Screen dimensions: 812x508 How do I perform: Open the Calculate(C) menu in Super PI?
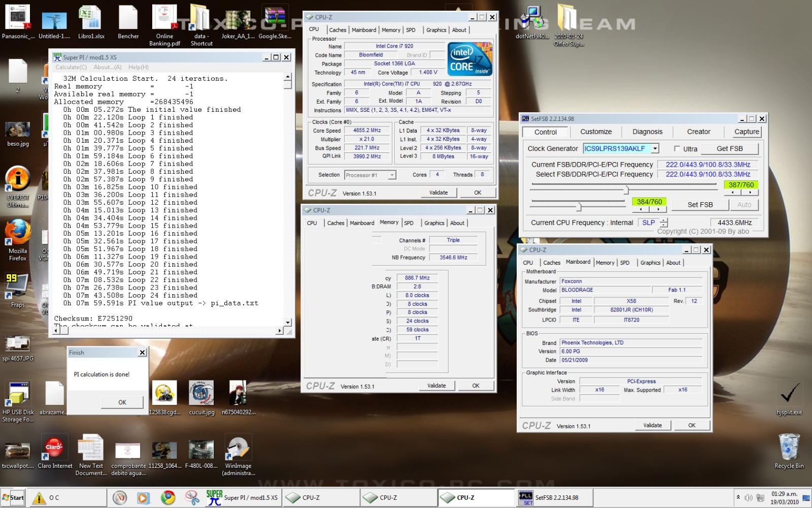(71, 67)
